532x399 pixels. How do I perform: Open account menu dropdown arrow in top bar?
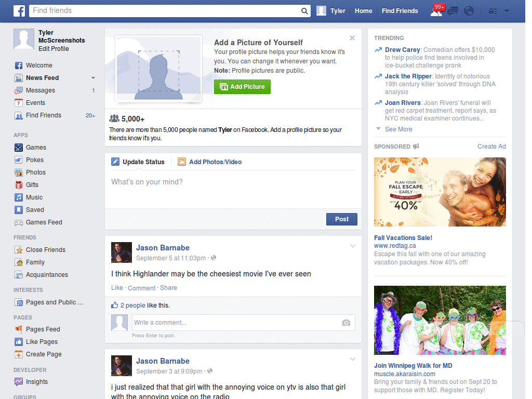click(x=507, y=11)
